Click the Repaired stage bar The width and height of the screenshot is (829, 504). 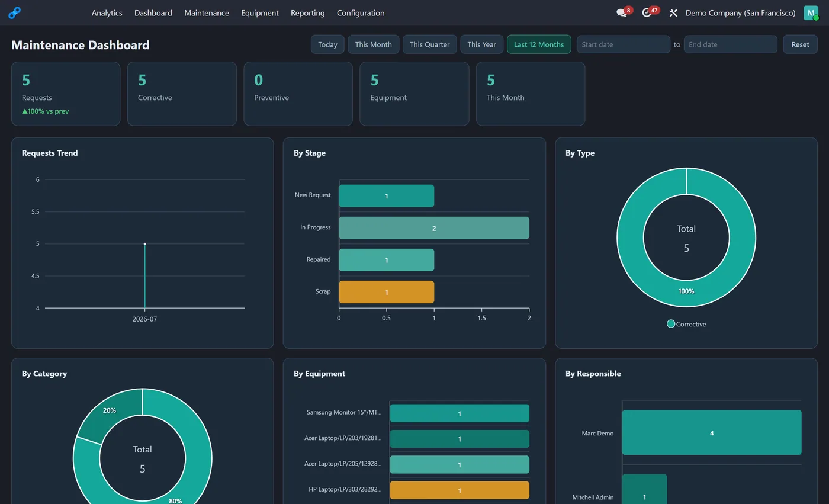[x=386, y=260]
